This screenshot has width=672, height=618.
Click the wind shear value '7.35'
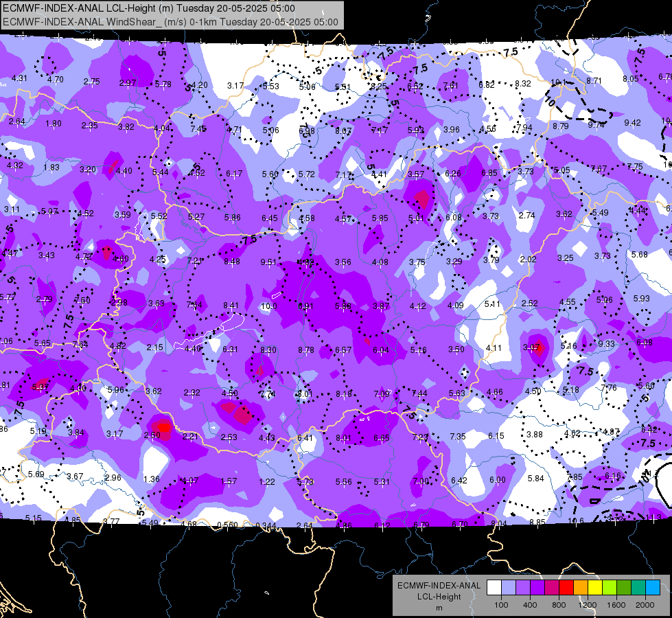(x=458, y=436)
